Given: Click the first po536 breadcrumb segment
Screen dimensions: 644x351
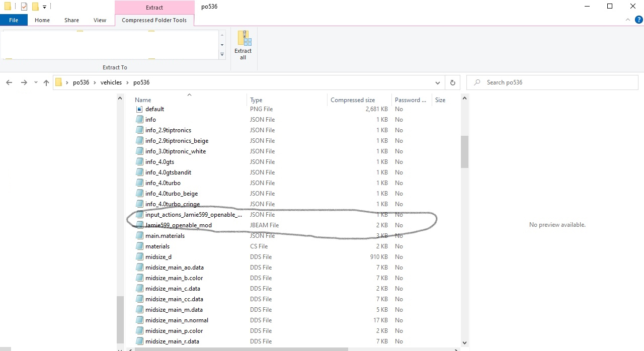Looking at the screenshot, I should pyautogui.click(x=81, y=82).
